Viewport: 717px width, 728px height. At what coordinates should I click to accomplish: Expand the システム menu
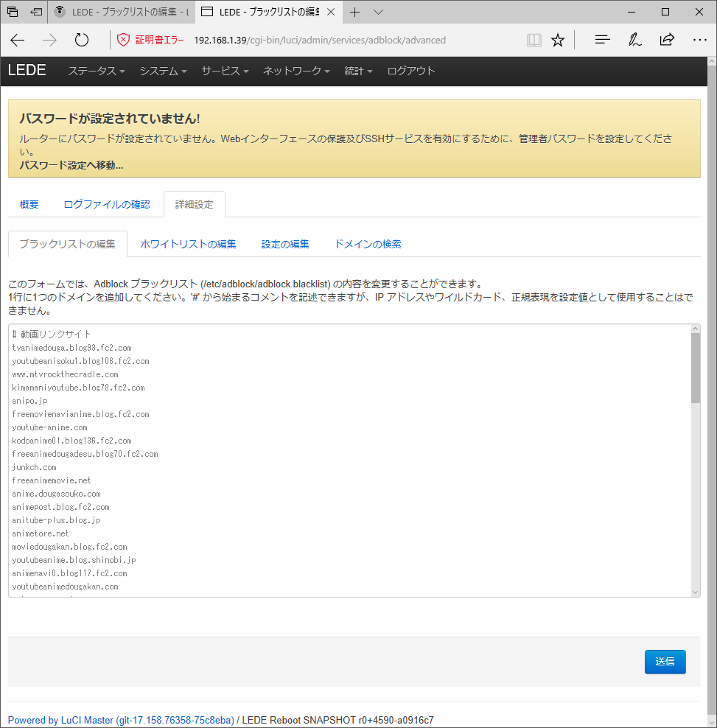point(164,71)
